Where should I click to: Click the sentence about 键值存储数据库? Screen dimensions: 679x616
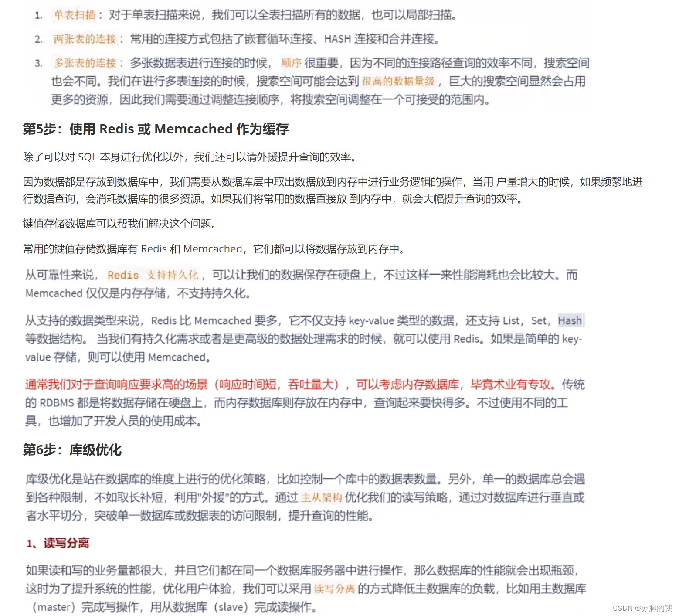(x=120, y=224)
